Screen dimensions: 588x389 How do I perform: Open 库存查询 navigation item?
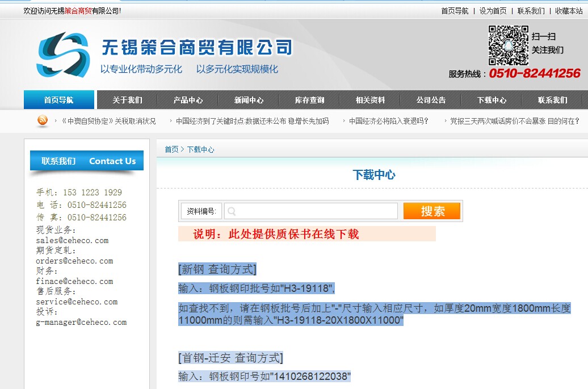[x=309, y=100]
